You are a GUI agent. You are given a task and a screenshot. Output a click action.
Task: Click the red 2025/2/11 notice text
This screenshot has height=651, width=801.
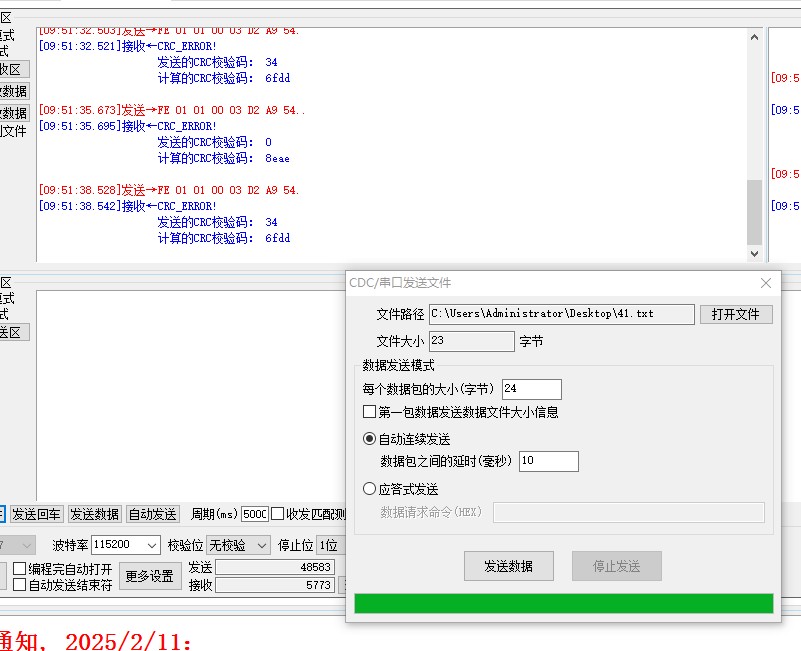(128, 641)
